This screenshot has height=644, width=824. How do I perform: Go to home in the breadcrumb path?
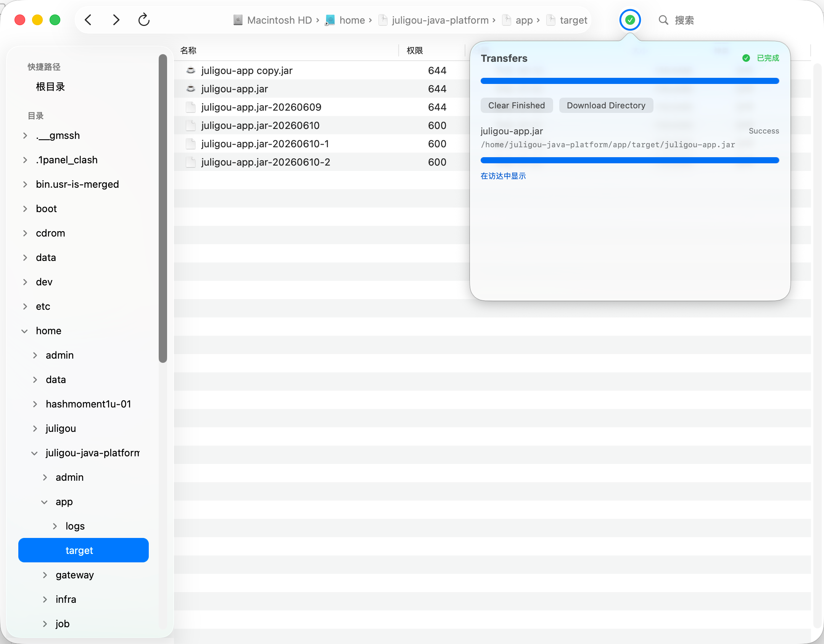pos(352,20)
